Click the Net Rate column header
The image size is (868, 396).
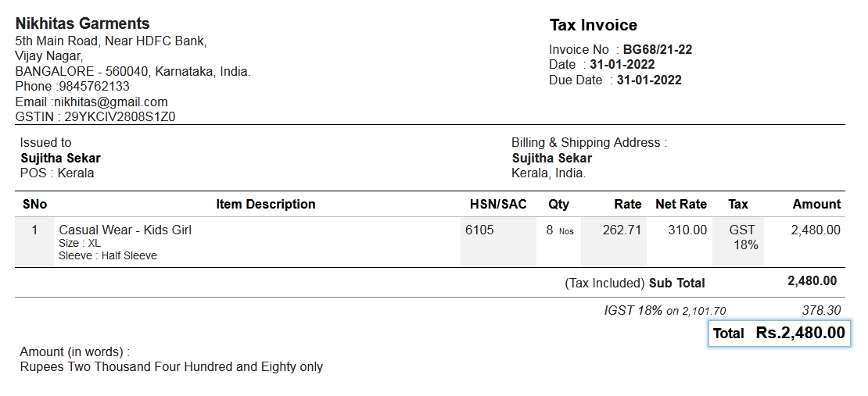(681, 204)
